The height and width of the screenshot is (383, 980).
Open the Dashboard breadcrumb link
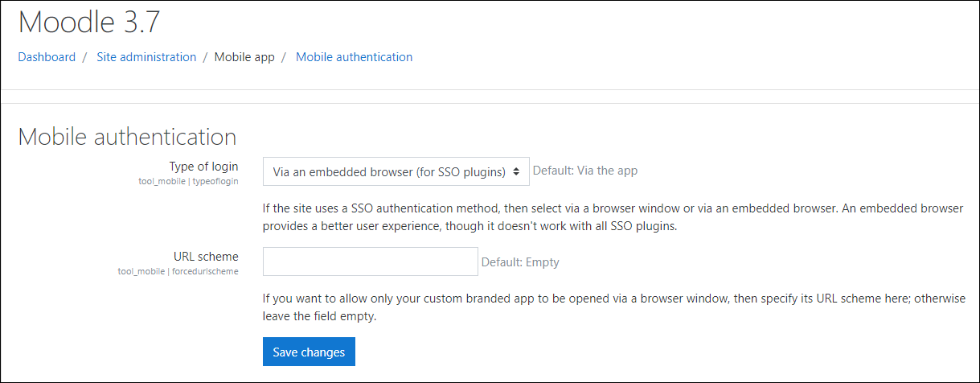[47, 57]
